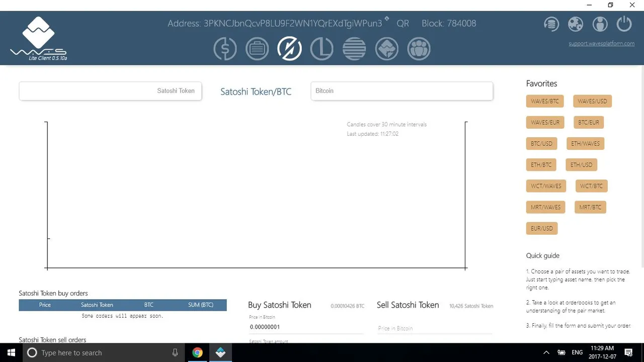
Task: Select the BTC/USD favorite pair
Action: point(541,143)
